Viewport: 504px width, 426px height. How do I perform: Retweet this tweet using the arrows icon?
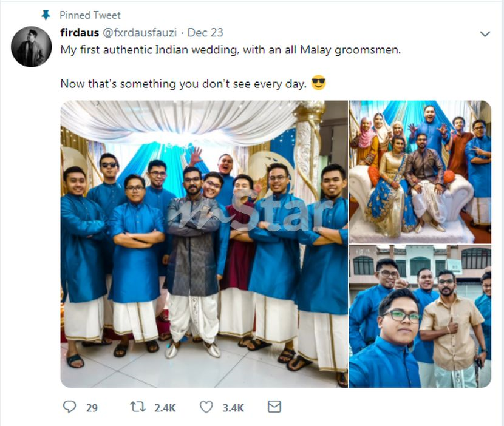pyautogui.click(x=138, y=407)
